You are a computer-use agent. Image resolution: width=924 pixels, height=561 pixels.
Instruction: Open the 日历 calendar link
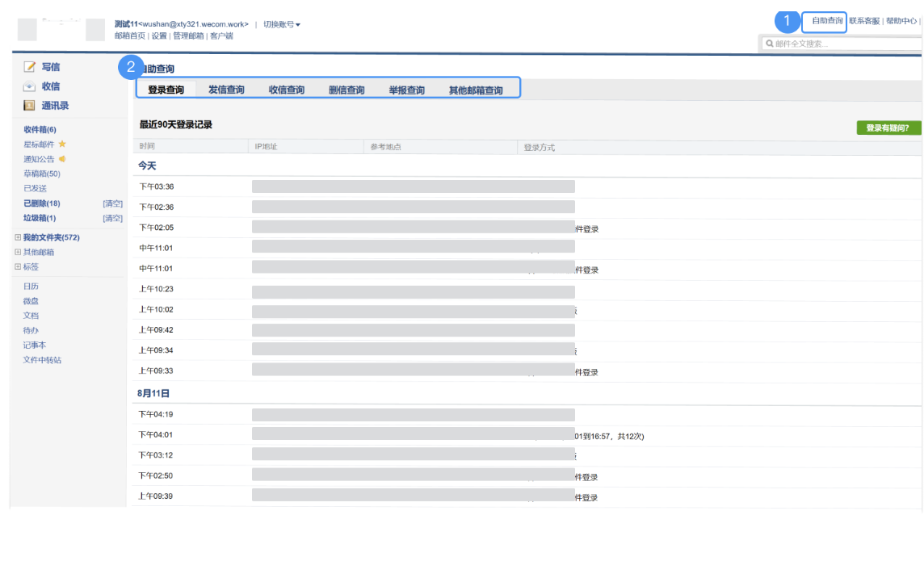[31, 286]
